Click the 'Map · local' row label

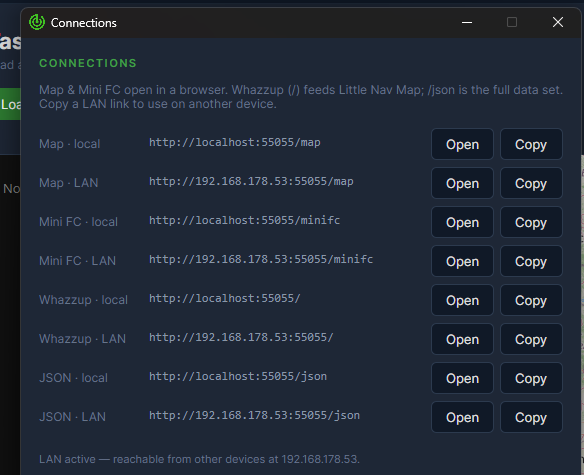70,144
